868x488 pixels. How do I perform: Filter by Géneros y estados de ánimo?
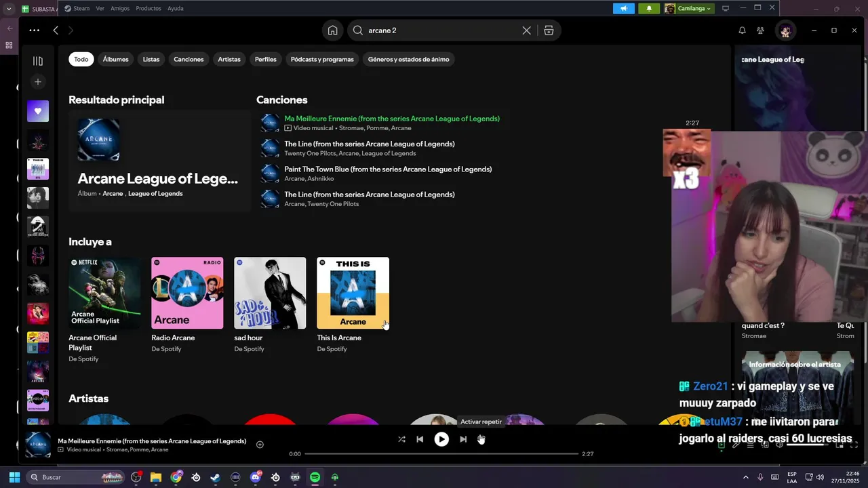[408, 59]
